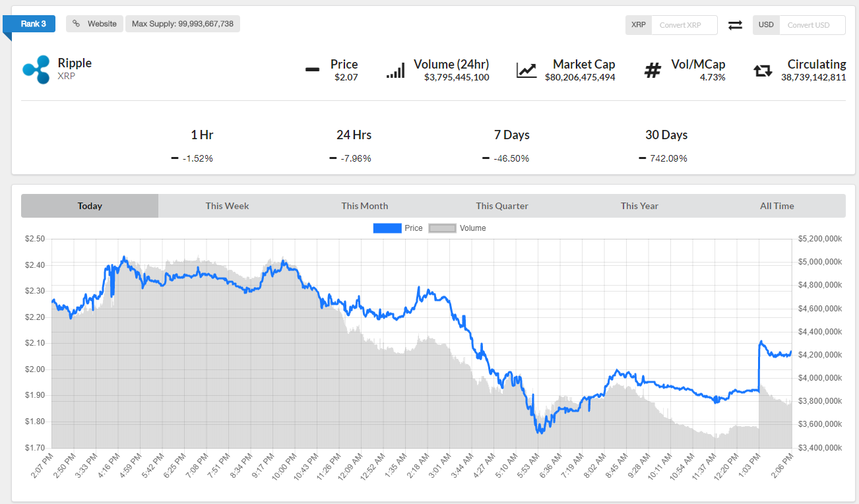Click the Rank 3 badge

click(x=33, y=24)
